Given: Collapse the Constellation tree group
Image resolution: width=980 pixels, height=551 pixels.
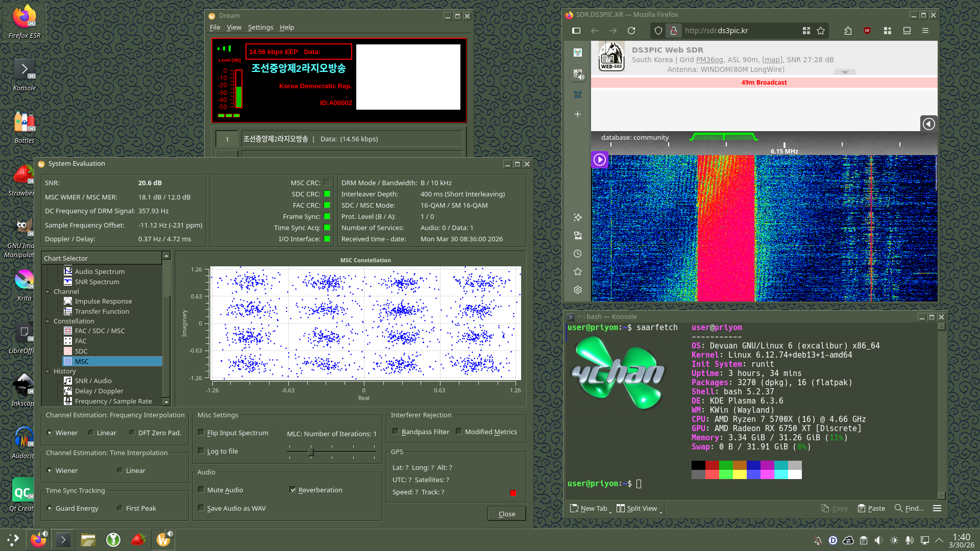Looking at the screenshot, I should coord(47,321).
